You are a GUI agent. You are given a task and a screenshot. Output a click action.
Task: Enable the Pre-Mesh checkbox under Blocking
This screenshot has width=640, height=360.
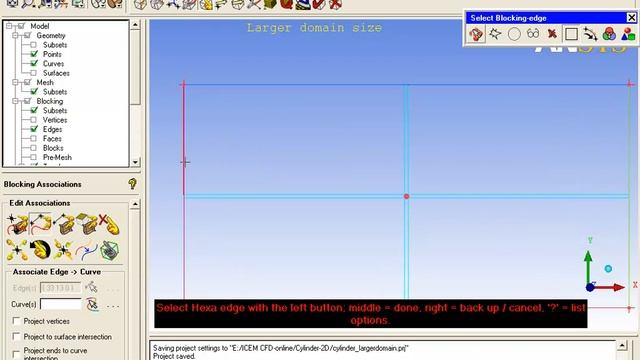click(33, 158)
